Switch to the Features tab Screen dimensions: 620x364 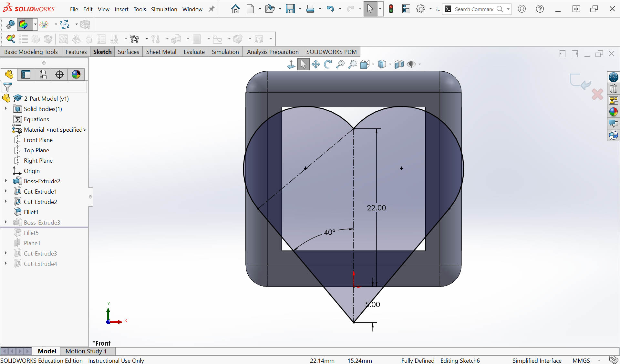tap(76, 52)
